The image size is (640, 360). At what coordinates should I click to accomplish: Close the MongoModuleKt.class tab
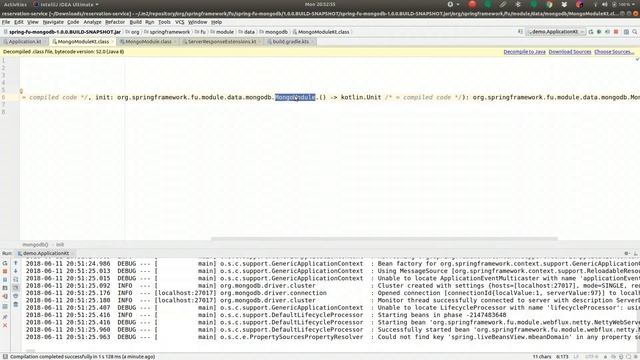(x=113, y=42)
